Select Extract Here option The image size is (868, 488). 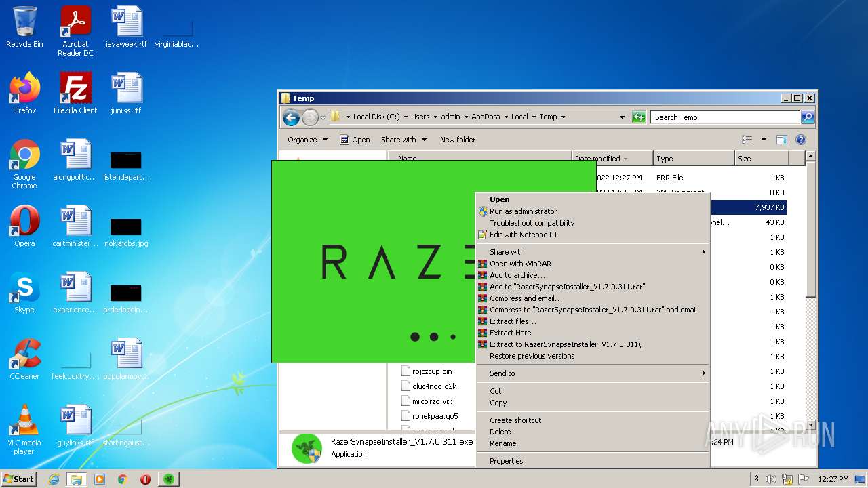point(593,333)
